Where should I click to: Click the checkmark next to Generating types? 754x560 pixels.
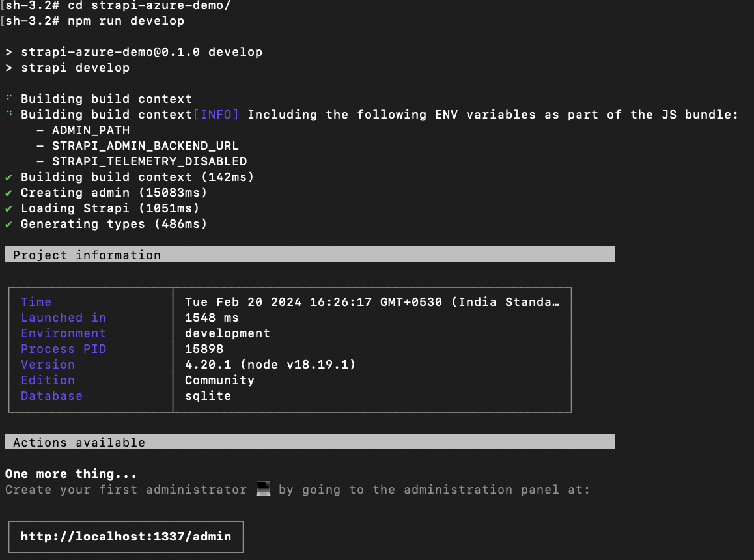(9, 223)
